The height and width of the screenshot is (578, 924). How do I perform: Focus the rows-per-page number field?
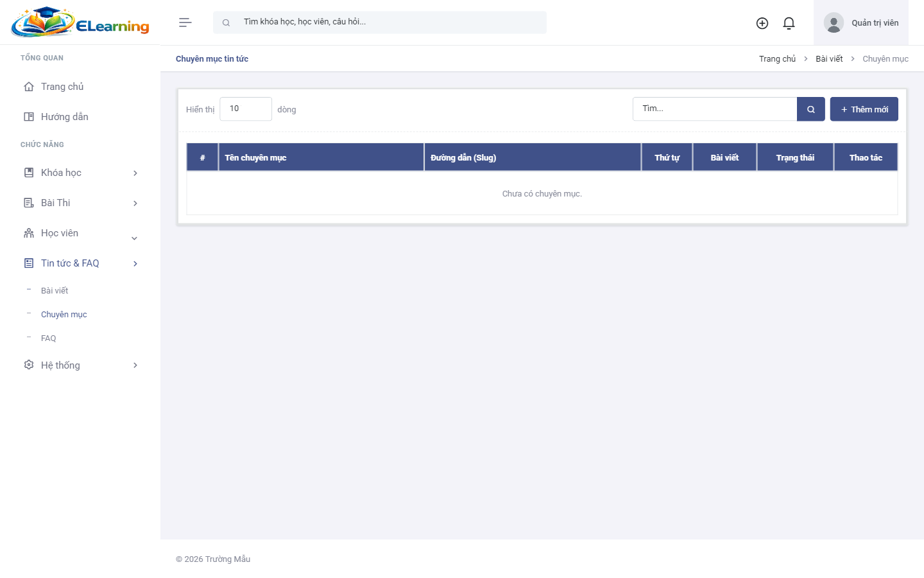(246, 109)
